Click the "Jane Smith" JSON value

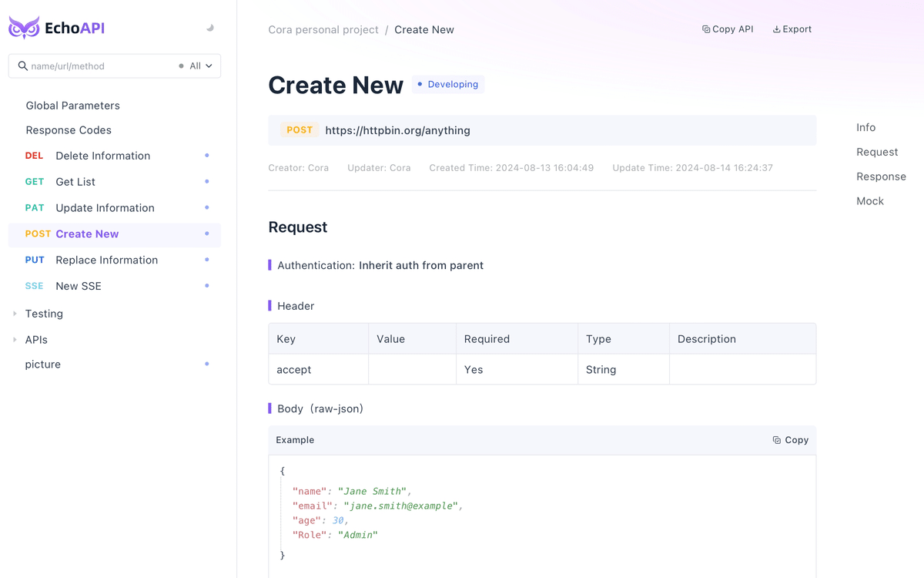[372, 491]
